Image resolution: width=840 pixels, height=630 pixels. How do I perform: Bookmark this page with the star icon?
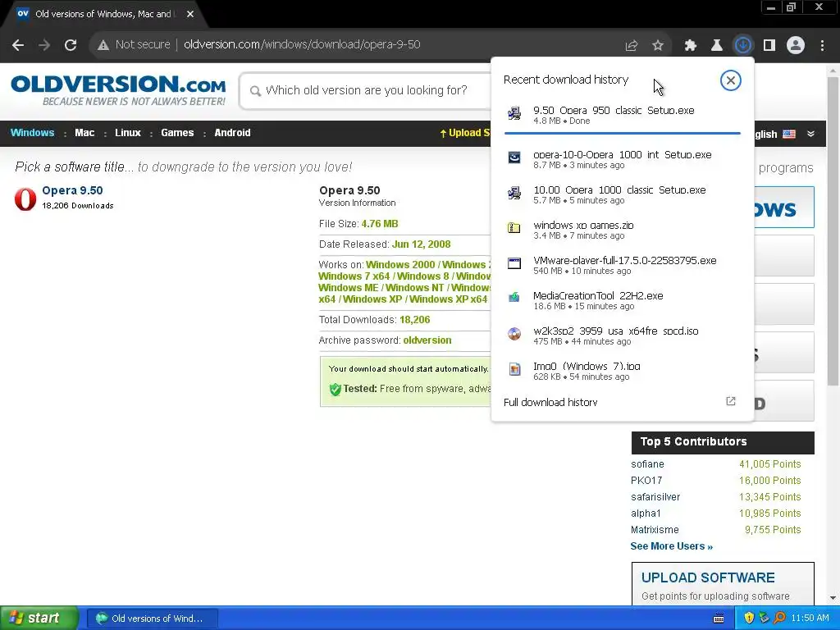658,46
